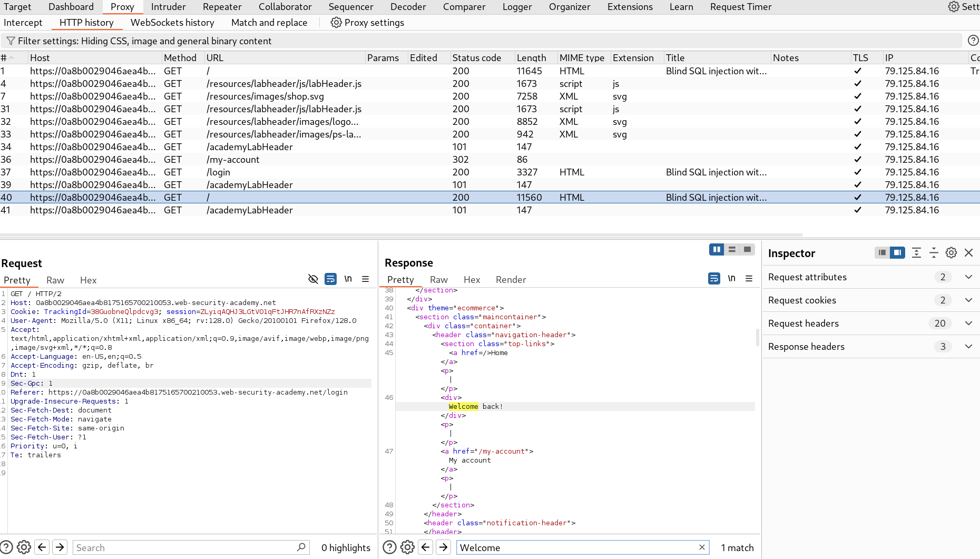Expand Request cookies section
The height and width of the screenshot is (559, 980).
(968, 300)
